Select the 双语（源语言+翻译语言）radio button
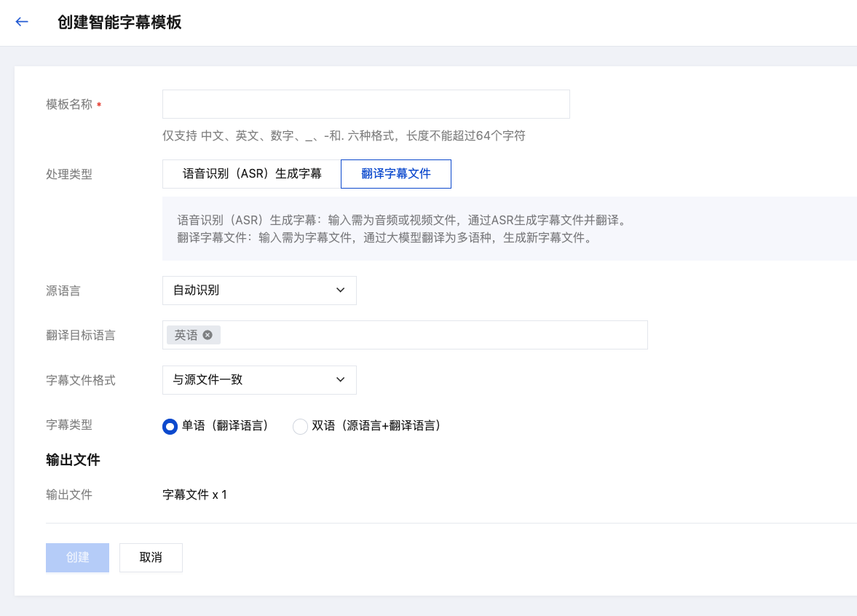This screenshot has width=857, height=616. point(300,427)
